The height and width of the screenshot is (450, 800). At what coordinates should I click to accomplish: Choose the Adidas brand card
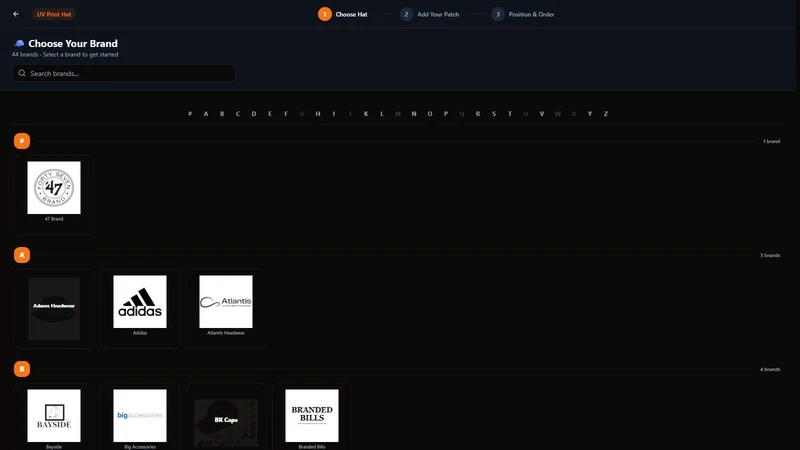point(140,309)
